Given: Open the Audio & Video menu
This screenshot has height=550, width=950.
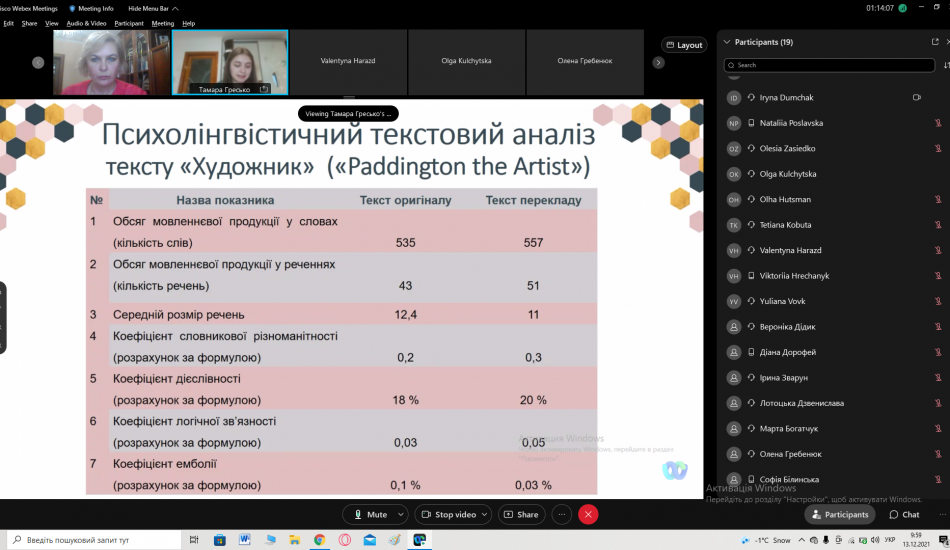Looking at the screenshot, I should coord(87,23).
